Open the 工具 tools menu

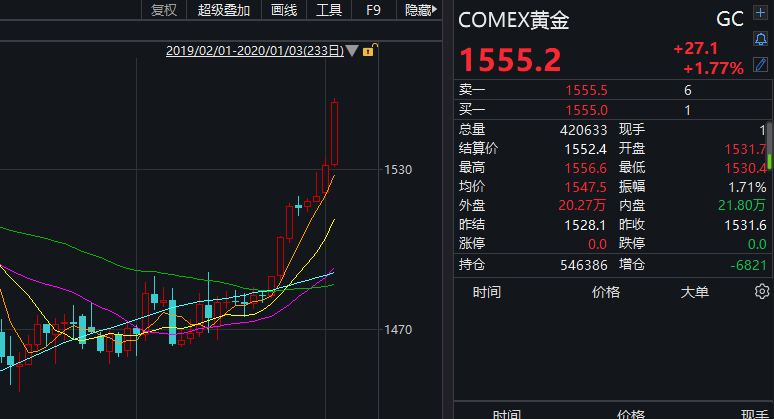point(329,10)
